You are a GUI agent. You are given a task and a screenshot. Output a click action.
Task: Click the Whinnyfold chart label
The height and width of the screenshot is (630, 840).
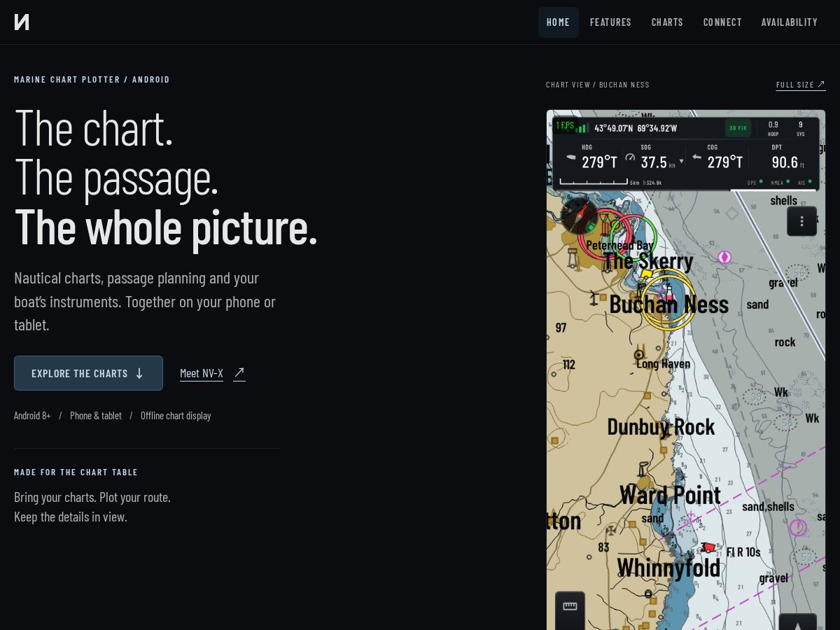(668, 567)
